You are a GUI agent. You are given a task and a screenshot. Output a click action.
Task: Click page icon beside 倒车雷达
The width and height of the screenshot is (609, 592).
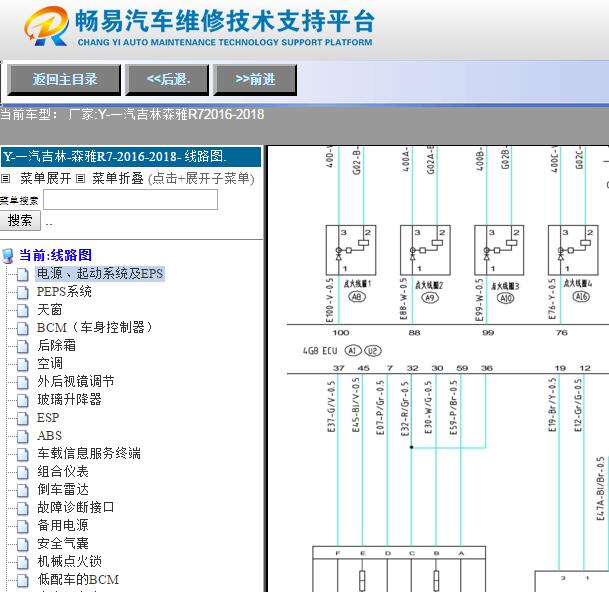(x=23, y=490)
